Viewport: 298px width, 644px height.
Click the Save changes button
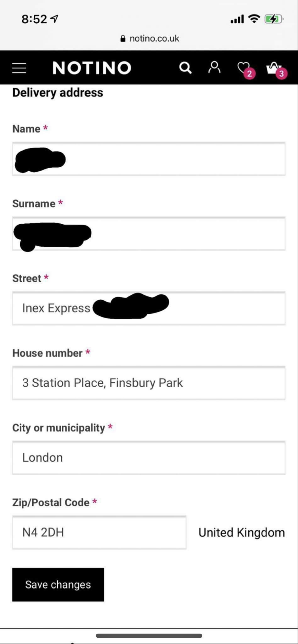[x=58, y=584]
